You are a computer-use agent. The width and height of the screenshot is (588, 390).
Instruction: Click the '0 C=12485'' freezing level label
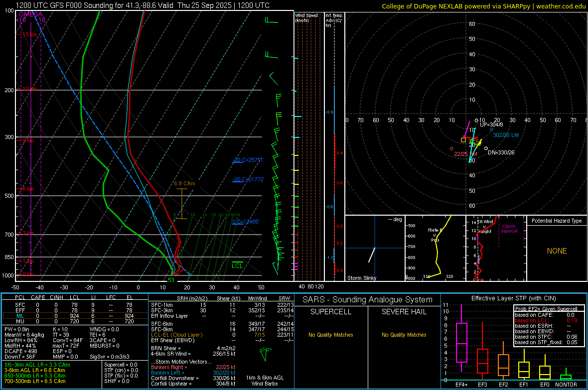point(246,222)
